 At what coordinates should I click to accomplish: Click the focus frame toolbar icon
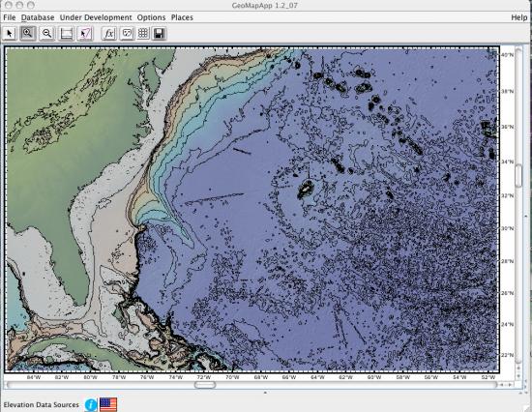coord(66,33)
